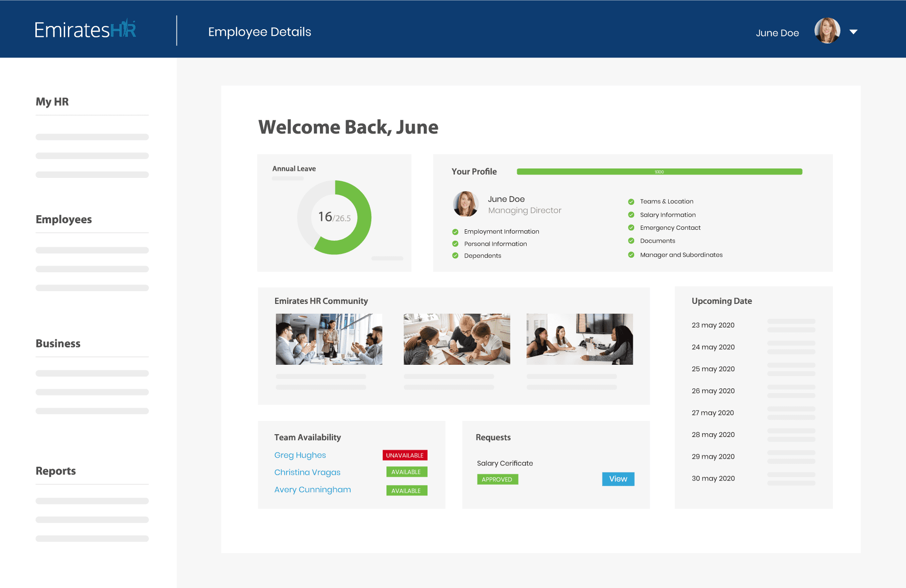Click the Employee Details header title

[260, 32]
